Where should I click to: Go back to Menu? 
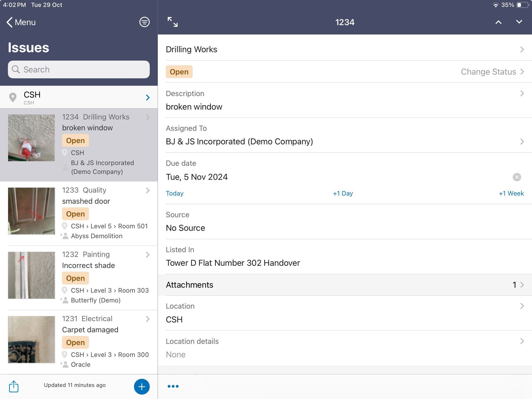21,22
